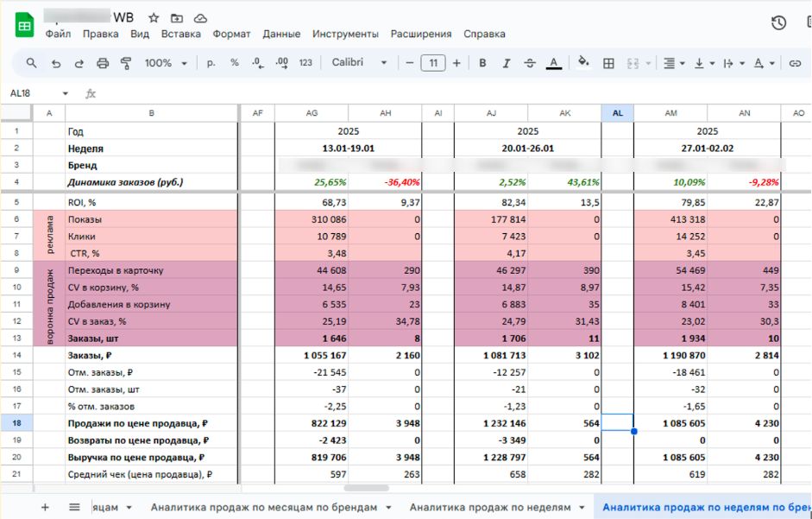
Task: Click the font size input field
Action: tap(432, 63)
